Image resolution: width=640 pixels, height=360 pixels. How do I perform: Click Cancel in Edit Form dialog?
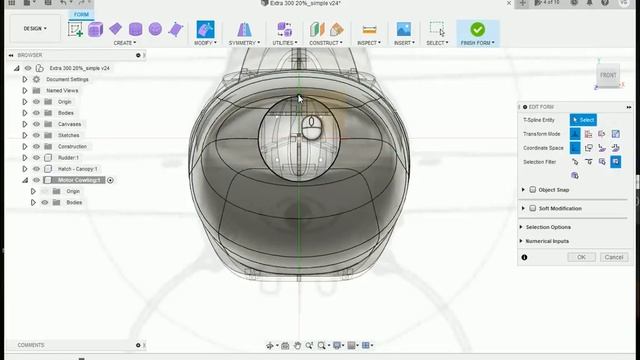coord(613,257)
